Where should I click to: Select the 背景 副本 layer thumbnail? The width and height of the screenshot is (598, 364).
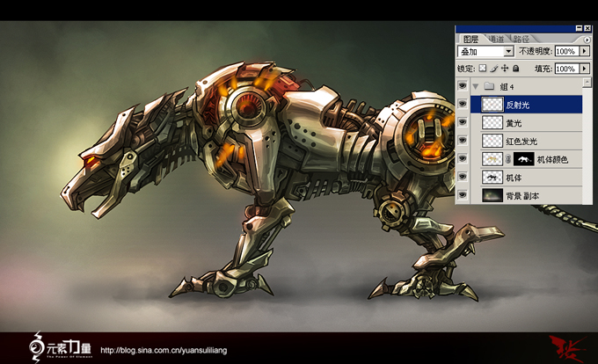[x=492, y=195]
